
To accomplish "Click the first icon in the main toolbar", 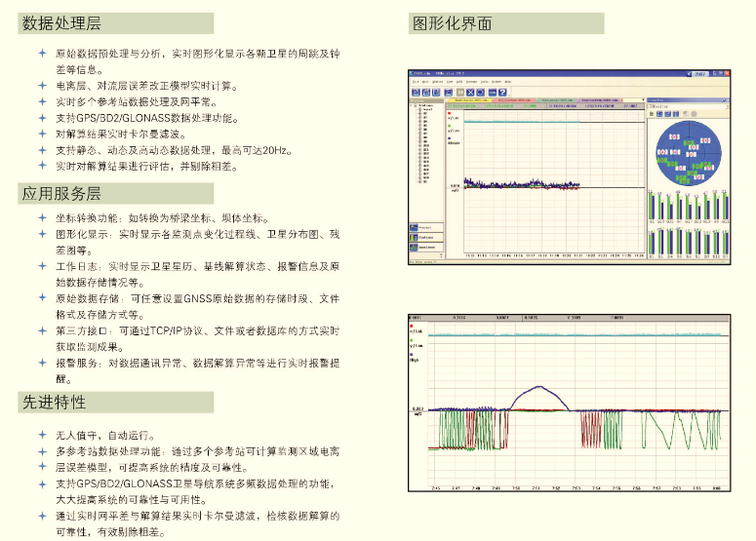I will coord(414,91).
